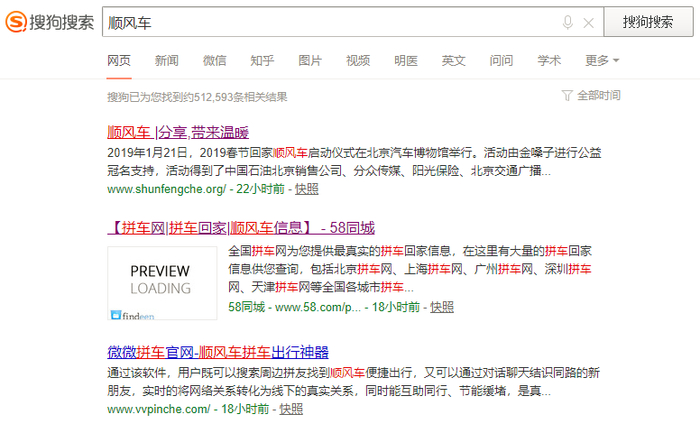Open 快照 for the 58同城 result

coord(442,307)
